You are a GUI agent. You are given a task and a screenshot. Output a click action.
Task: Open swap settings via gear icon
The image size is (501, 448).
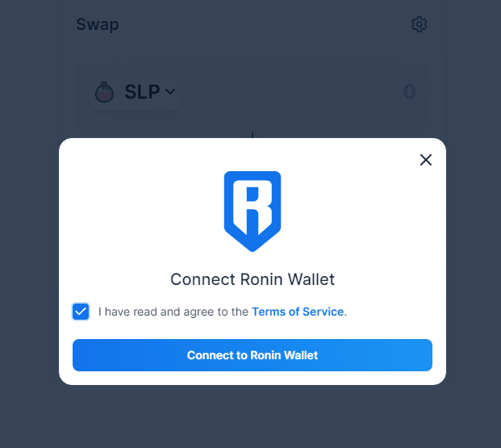[419, 24]
